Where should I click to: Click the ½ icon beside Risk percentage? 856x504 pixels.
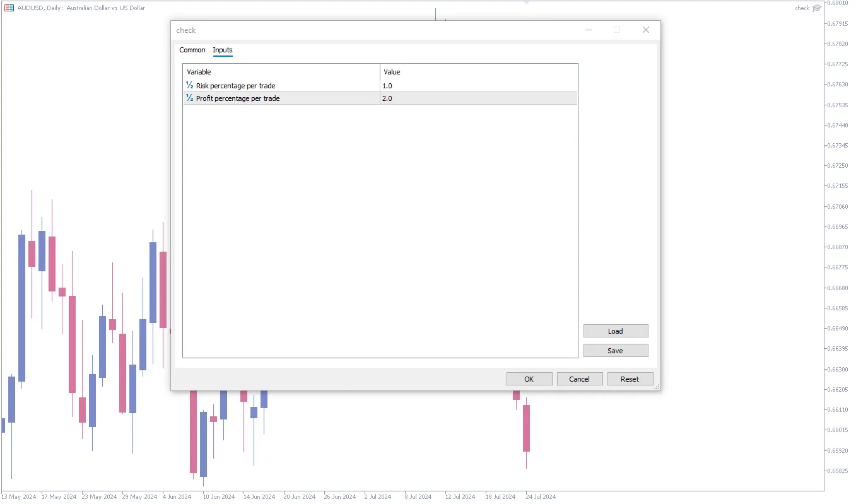[x=189, y=85]
